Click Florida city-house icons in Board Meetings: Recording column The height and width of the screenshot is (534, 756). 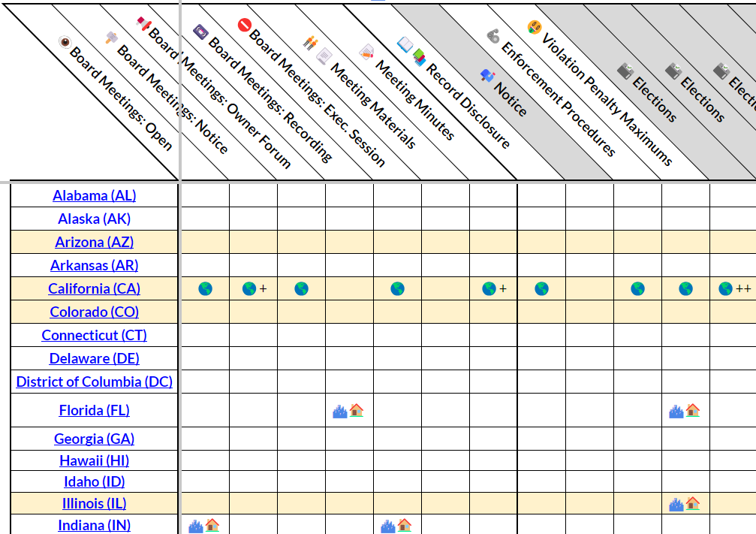click(x=348, y=411)
